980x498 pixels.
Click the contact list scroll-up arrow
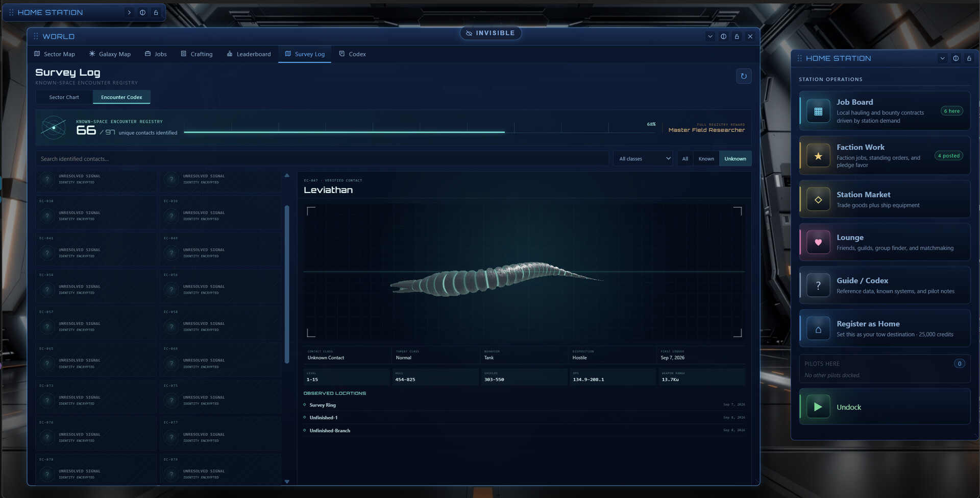[x=287, y=175]
